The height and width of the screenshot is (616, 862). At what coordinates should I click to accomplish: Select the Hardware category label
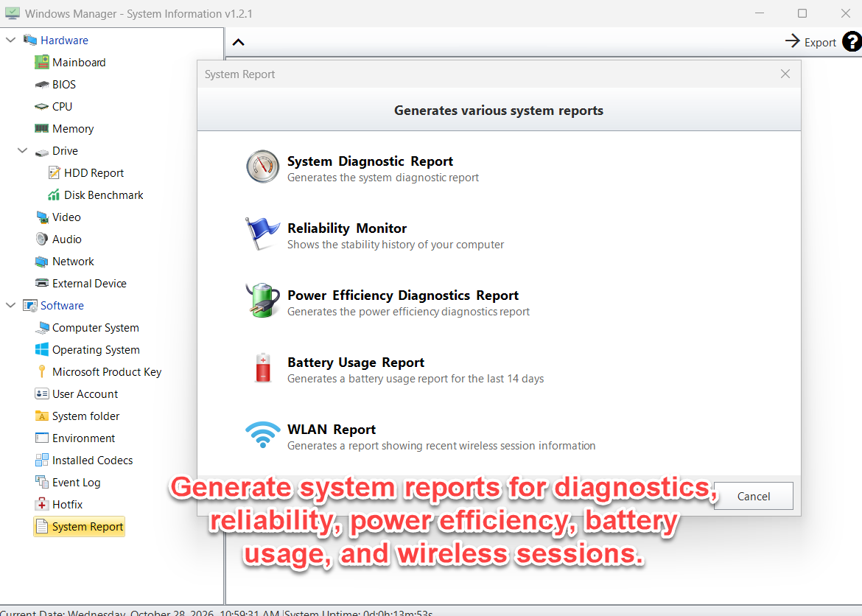point(64,40)
